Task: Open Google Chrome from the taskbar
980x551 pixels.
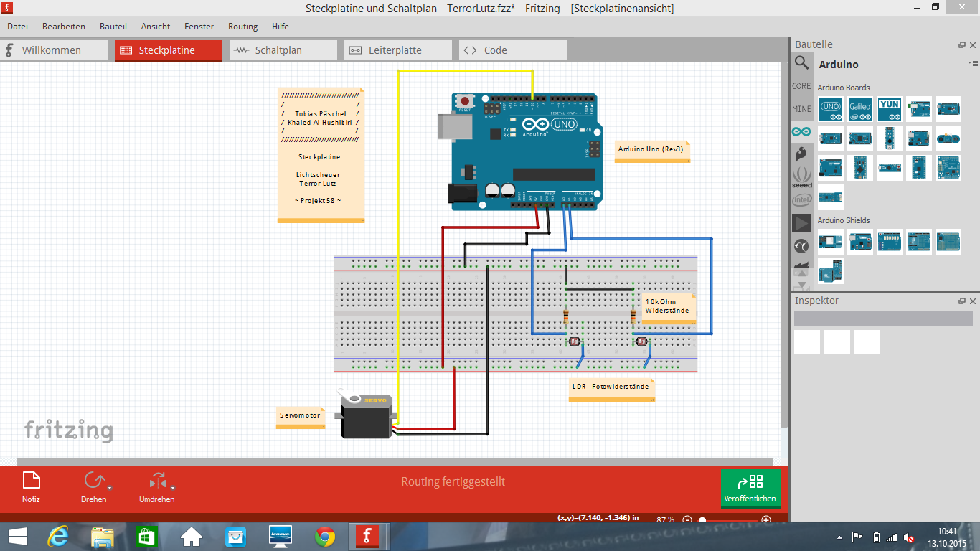Action: coord(324,537)
